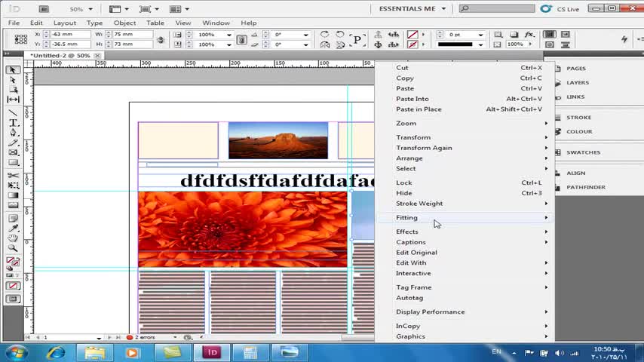Screen dimensions: 644x362
Task: Click the Flip Horizontal icon
Action: 324,44
